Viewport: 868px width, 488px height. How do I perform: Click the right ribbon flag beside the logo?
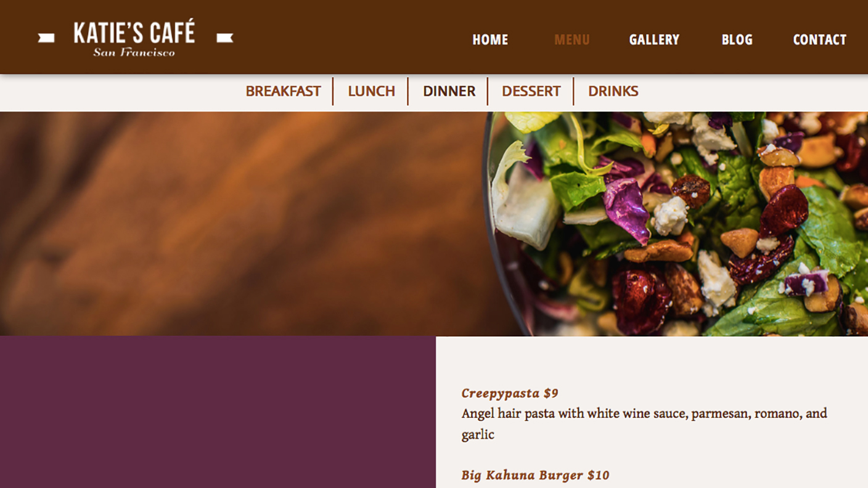tap(225, 38)
